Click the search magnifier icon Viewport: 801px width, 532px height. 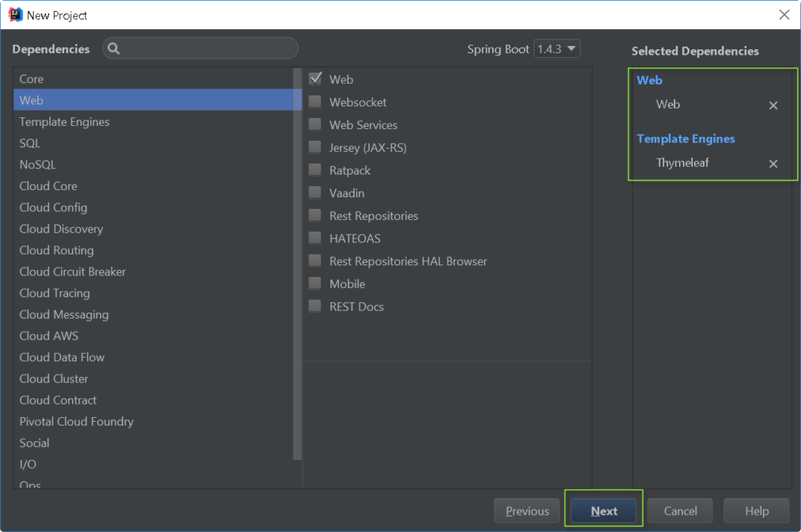pyautogui.click(x=113, y=49)
